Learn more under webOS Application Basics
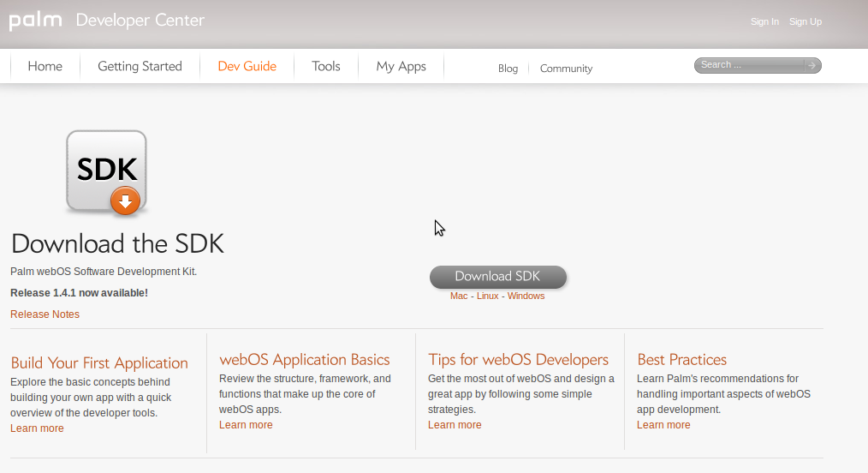This screenshot has width=868, height=473. tap(246, 425)
